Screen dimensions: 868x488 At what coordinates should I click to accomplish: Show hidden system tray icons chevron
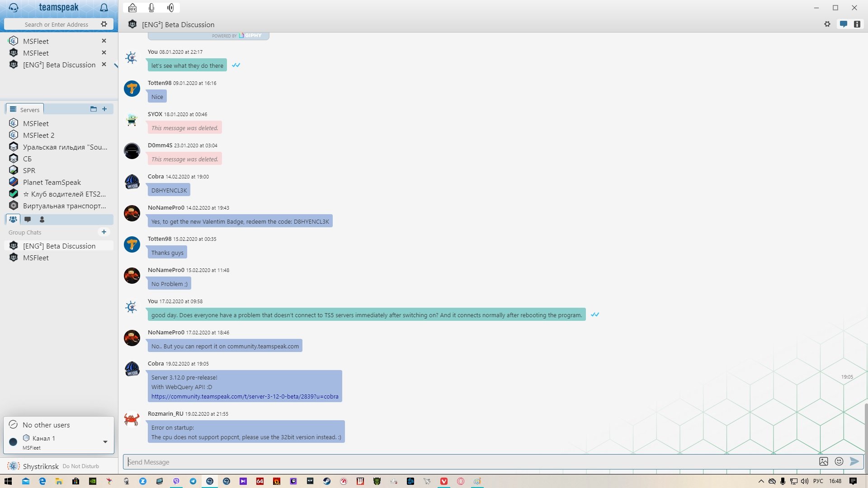(761, 481)
